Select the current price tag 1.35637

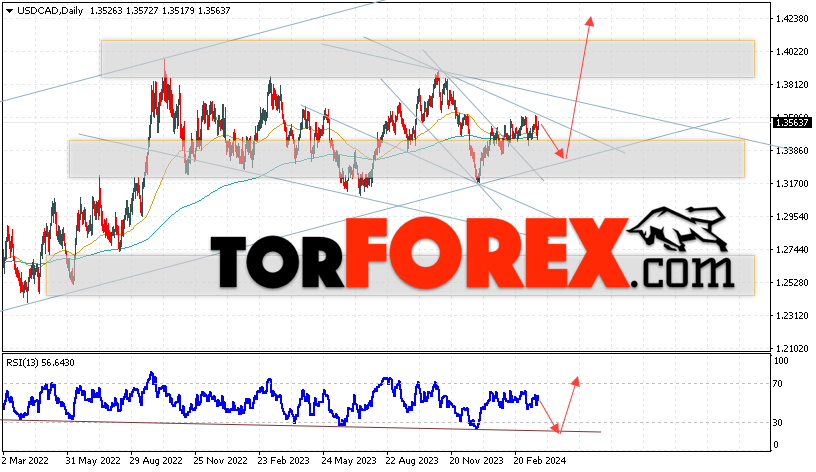pyautogui.click(x=792, y=123)
